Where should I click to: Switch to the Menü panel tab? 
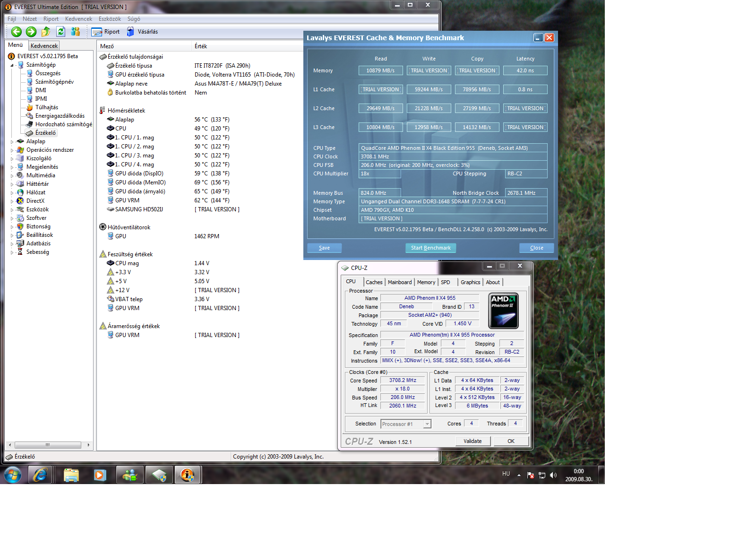tap(16, 45)
